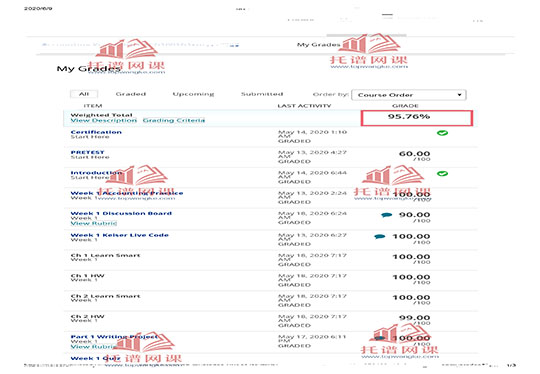Open the Grading Criteria link
This screenshot has height=374, width=540.
174,121
